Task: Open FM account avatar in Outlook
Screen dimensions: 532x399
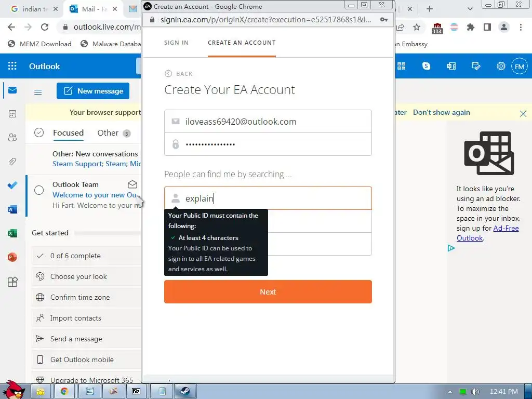Action: coord(520,66)
